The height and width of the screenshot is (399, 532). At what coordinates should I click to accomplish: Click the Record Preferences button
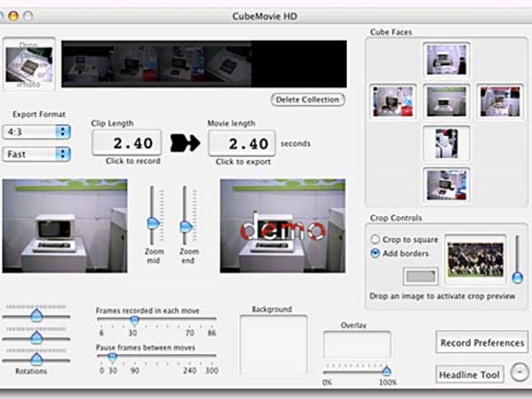point(482,342)
